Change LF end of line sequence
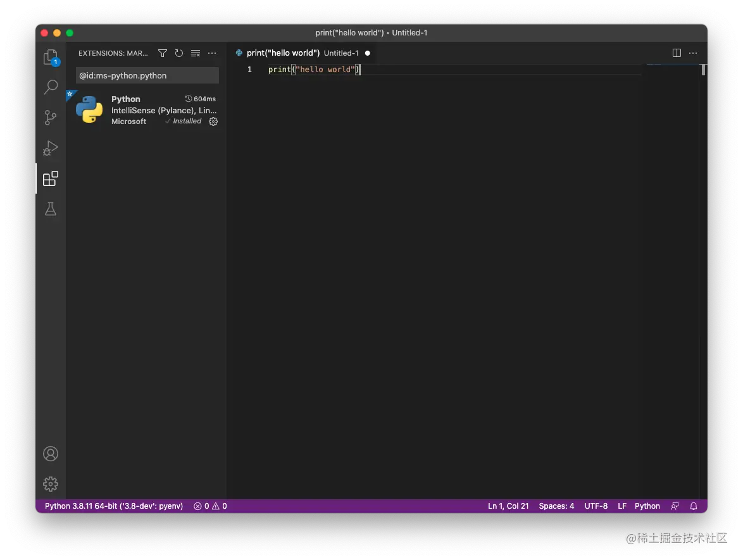 tap(622, 506)
